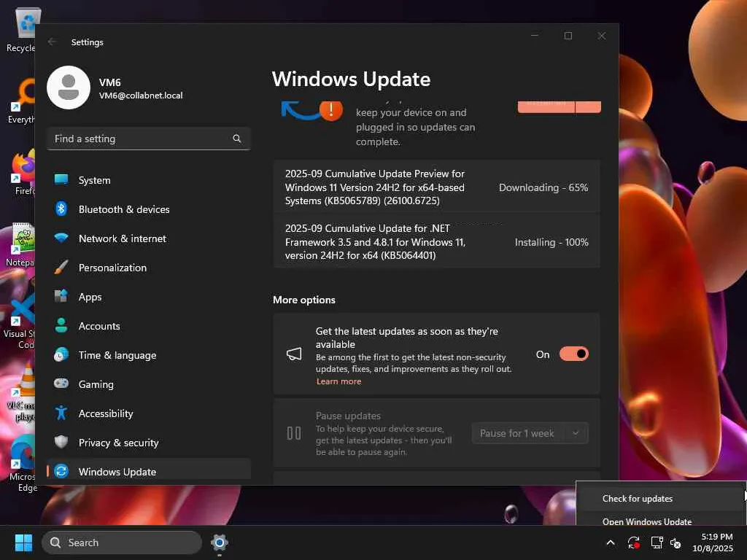The image size is (747, 560).
Task: Click the orange button at top right of update status
Action: 559,106
